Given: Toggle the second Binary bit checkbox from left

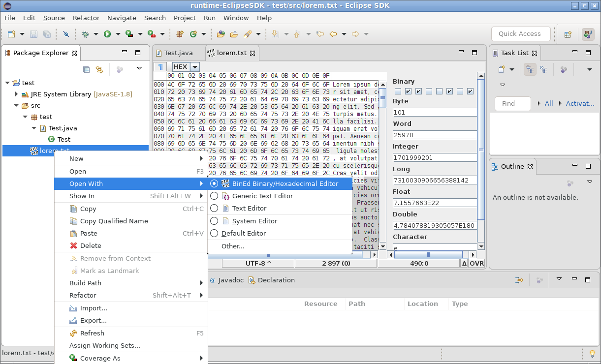Looking at the screenshot, I should click(x=408, y=91).
